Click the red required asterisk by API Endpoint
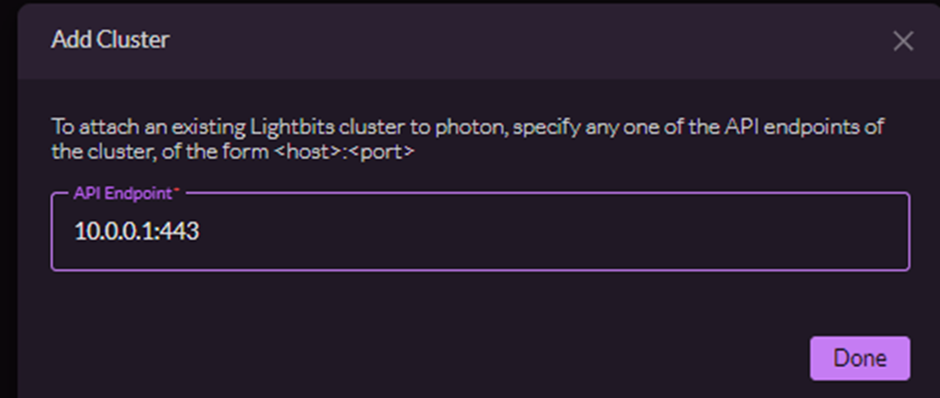 point(177,190)
